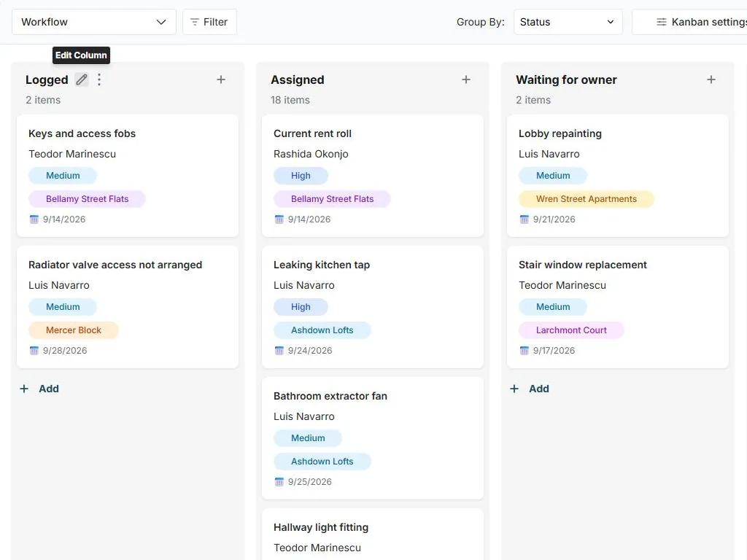Click date 9/24/2026 on Leaking kitchen tap card
Screen dimensions: 747x560
[310, 351]
